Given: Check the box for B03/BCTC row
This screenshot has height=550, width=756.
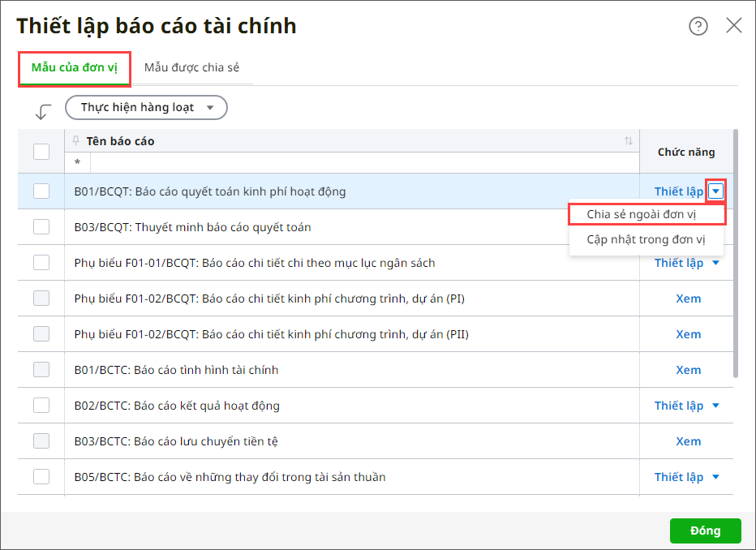Looking at the screenshot, I should pos(41,441).
